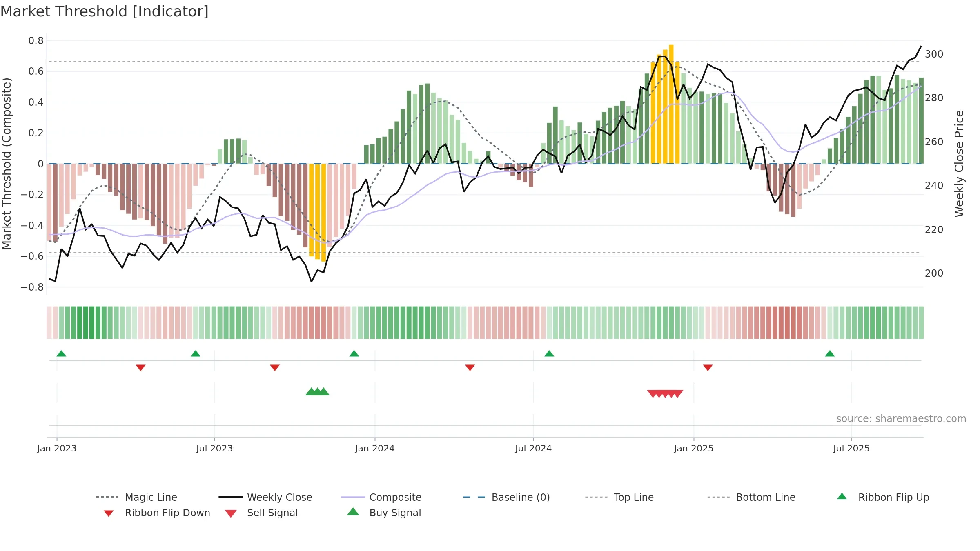Toggle the Sell Signal legend entry

[x=261, y=513]
